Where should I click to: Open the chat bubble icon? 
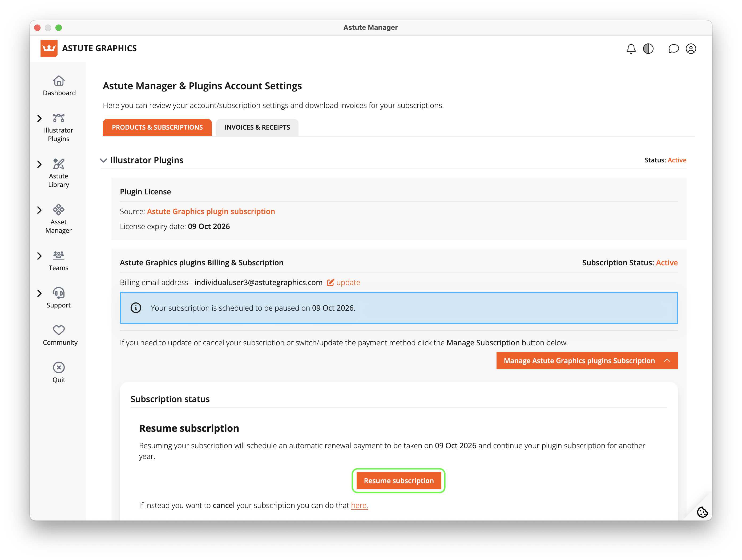[673, 49]
